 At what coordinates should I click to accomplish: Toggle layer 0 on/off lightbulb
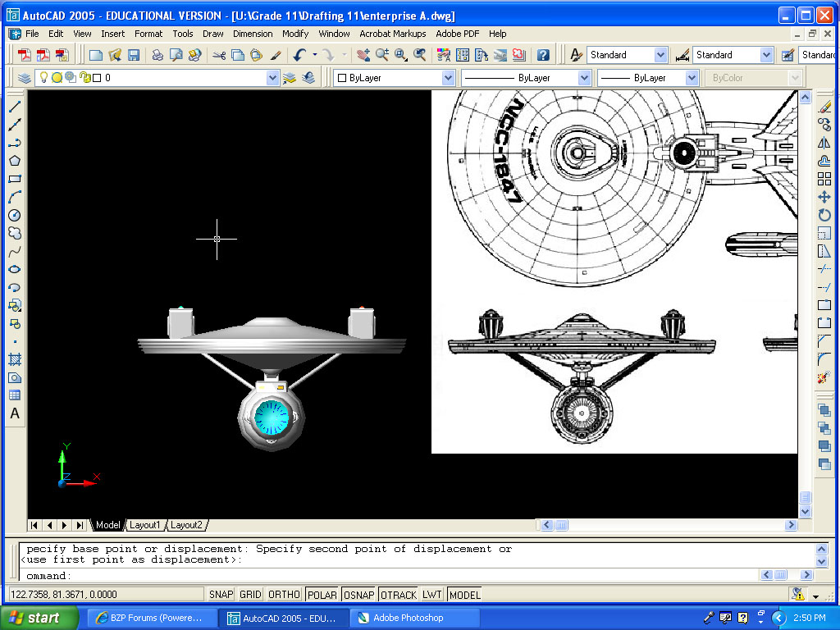pyautogui.click(x=44, y=78)
